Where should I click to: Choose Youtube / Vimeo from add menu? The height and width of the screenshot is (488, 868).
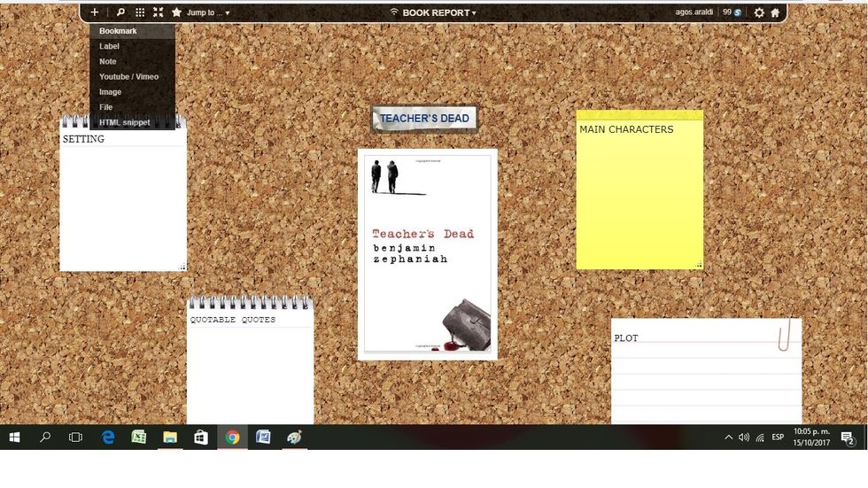point(132,77)
